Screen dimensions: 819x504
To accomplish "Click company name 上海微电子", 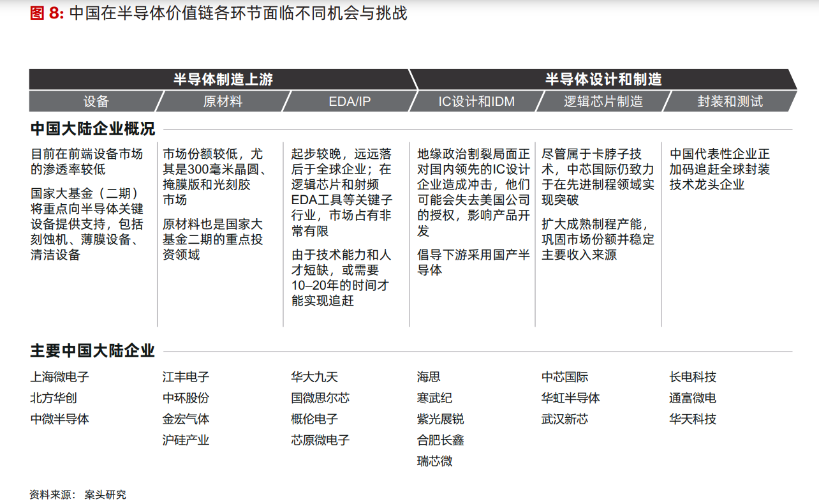I will (60, 377).
